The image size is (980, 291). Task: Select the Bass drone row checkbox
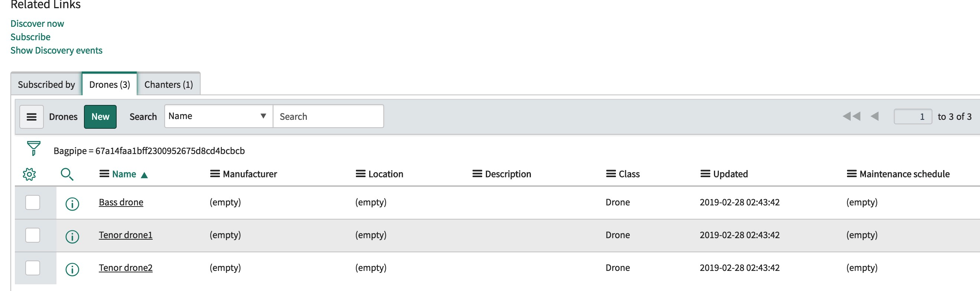point(33,202)
